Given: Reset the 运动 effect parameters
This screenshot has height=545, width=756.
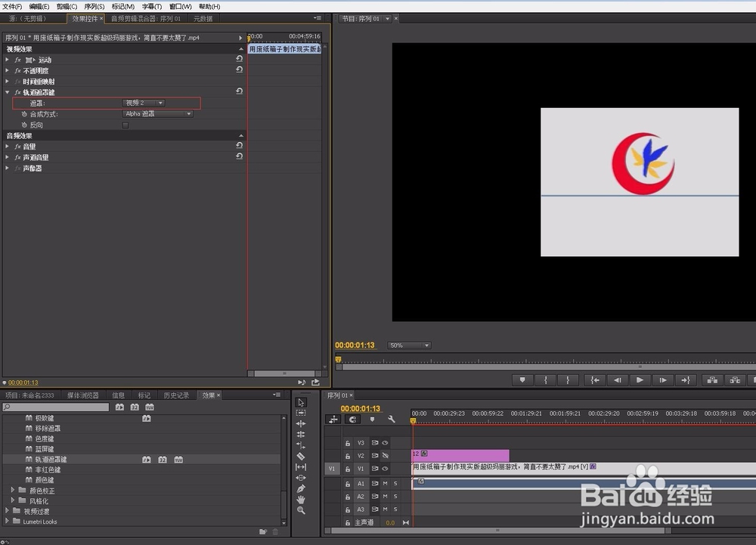Looking at the screenshot, I should pos(239,59).
